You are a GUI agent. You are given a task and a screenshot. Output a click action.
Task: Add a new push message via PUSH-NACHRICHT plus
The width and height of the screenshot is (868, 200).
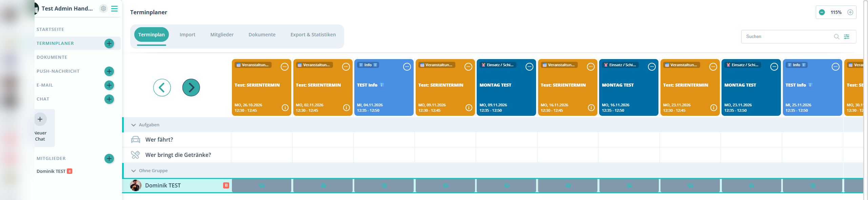coord(109,71)
